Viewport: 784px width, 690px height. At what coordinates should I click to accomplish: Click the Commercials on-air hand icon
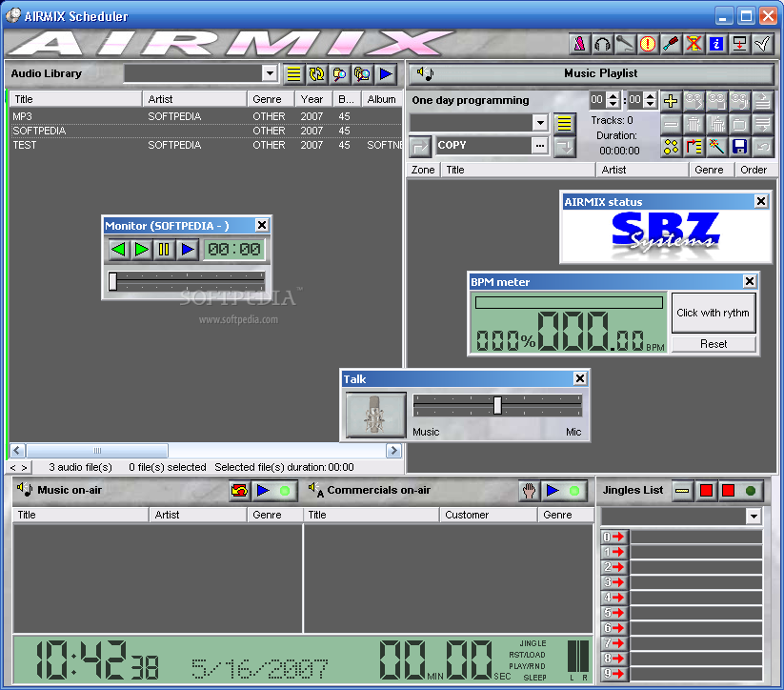point(529,491)
